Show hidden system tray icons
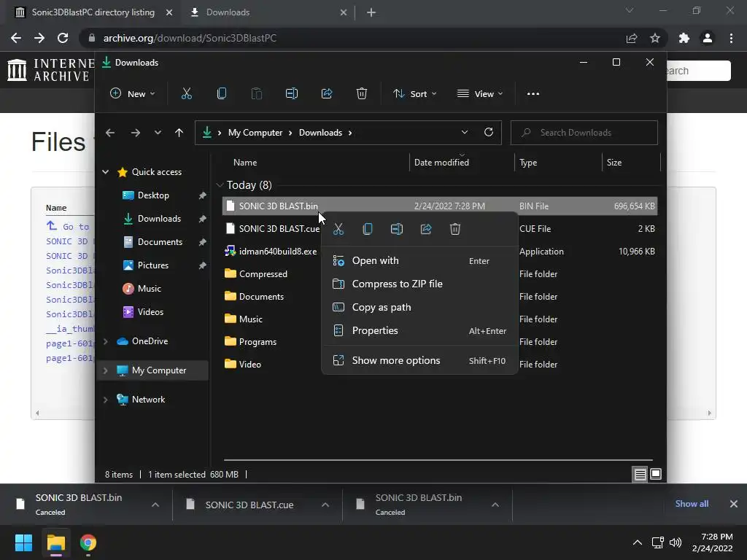 click(x=637, y=542)
